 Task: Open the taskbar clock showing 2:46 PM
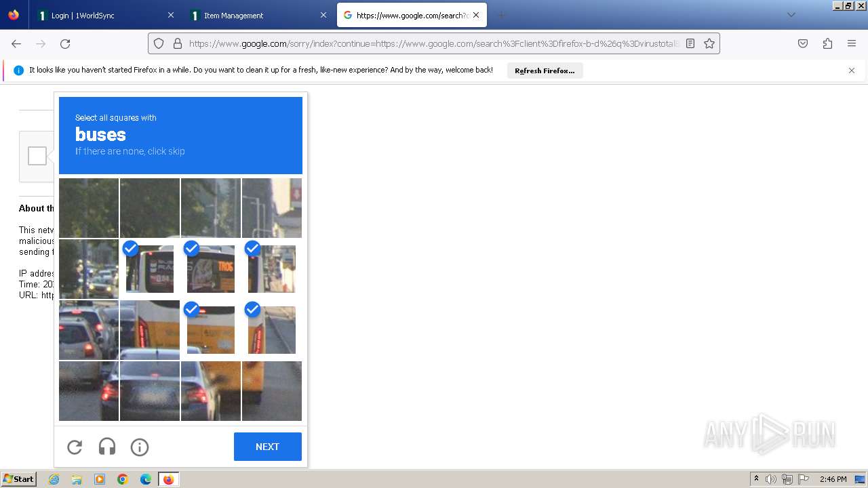pos(833,479)
